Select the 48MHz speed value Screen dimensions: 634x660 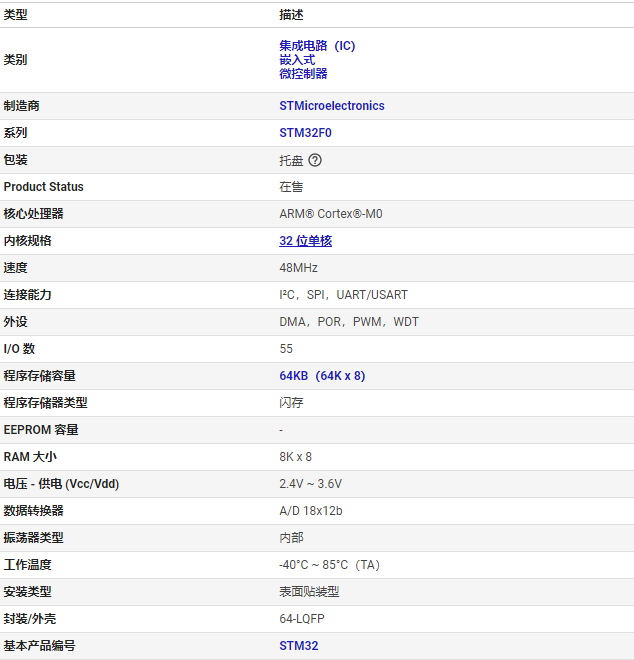click(298, 268)
